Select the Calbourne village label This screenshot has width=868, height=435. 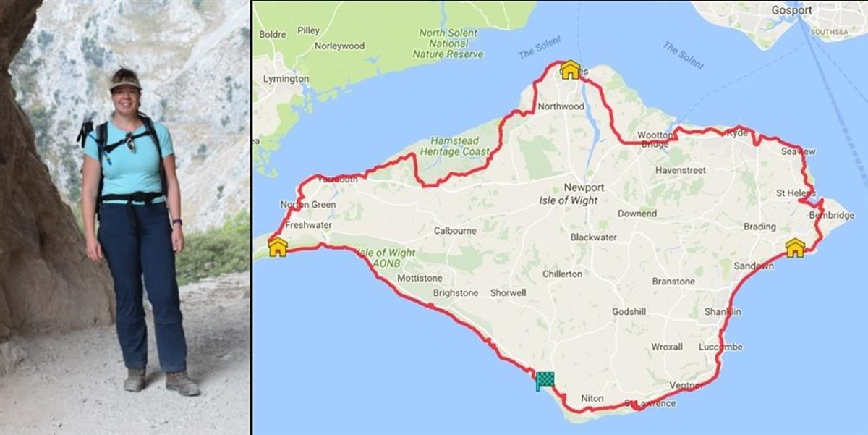455,231
